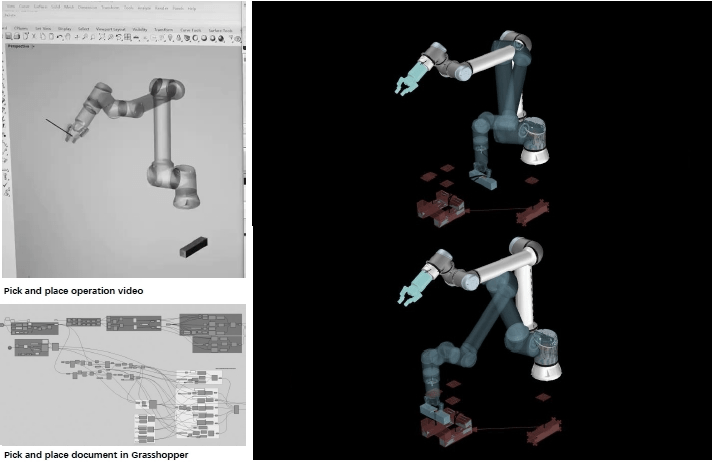The width and height of the screenshot is (712, 462).
Task: Open the Perspective viewport title dropdown
Action: (x=19, y=47)
